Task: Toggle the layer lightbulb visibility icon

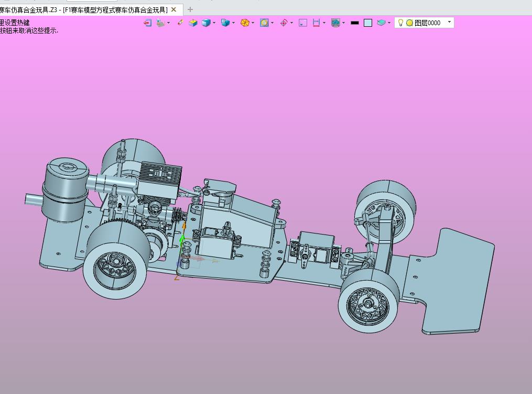Action: (x=400, y=23)
